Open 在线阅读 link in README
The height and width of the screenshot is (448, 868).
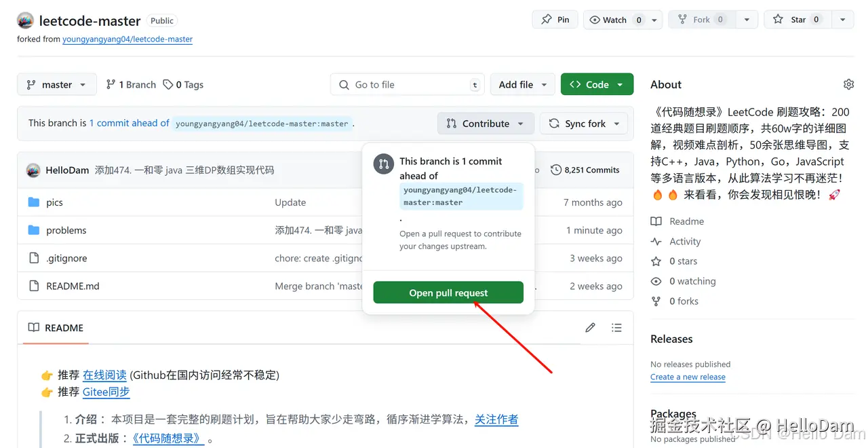click(x=104, y=375)
